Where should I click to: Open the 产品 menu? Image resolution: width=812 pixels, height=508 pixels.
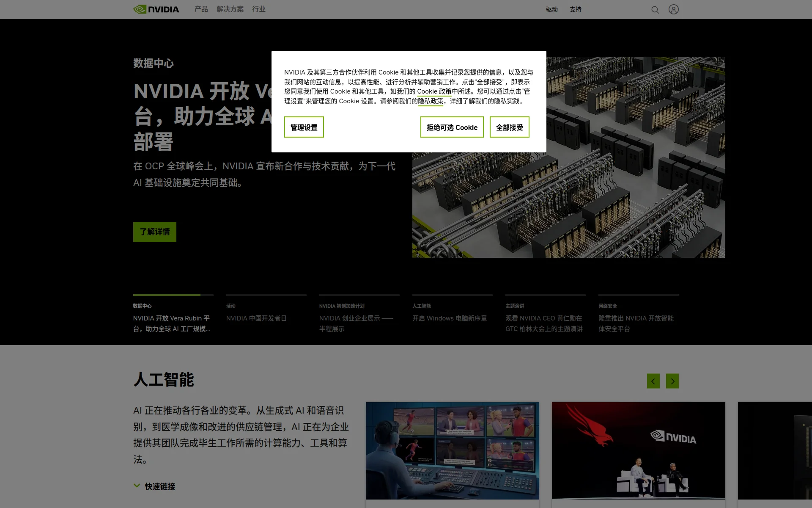click(201, 9)
